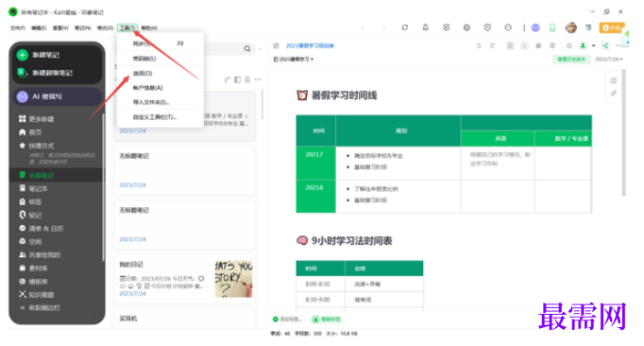This screenshot has width=644, height=346.
Task: Click the 新建笔记 green plus button
Action: click(x=23, y=55)
